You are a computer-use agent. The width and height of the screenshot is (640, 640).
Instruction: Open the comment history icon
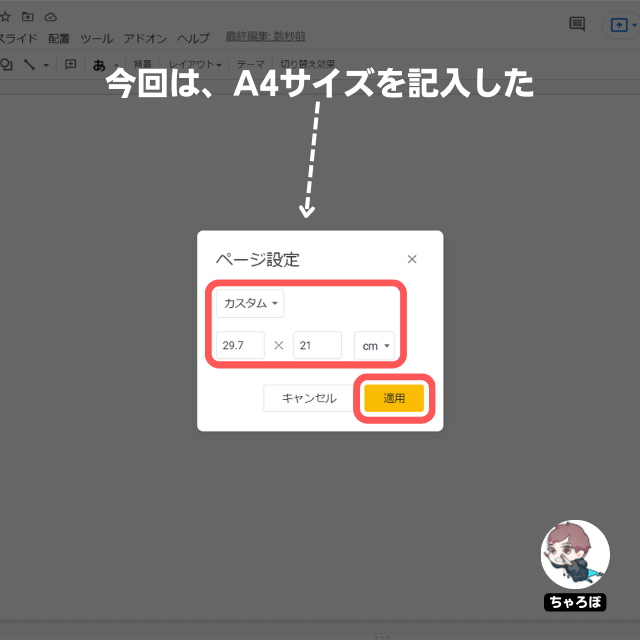(577, 24)
